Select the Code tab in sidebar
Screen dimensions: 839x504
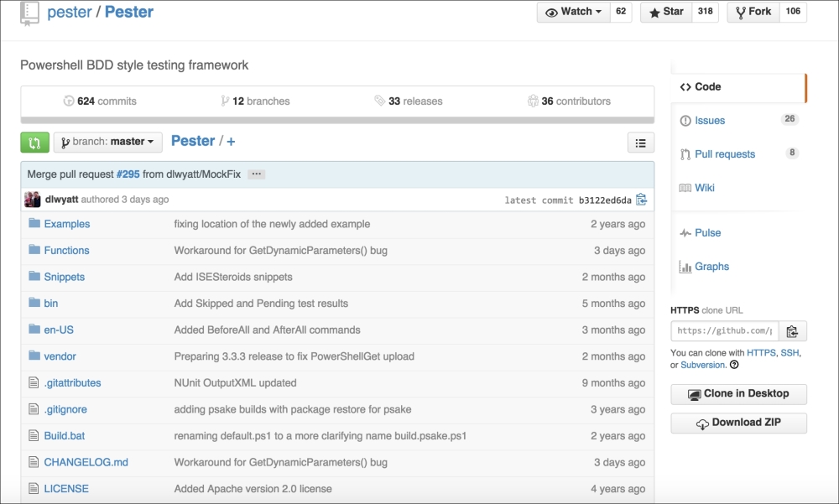click(737, 87)
